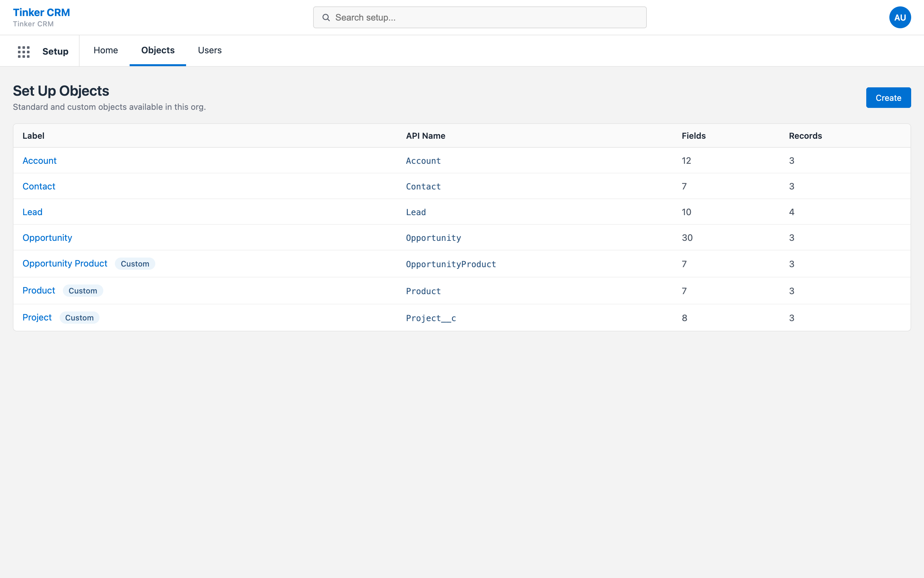
Task: Click the Tinker CRM logo title
Action: [x=41, y=12]
